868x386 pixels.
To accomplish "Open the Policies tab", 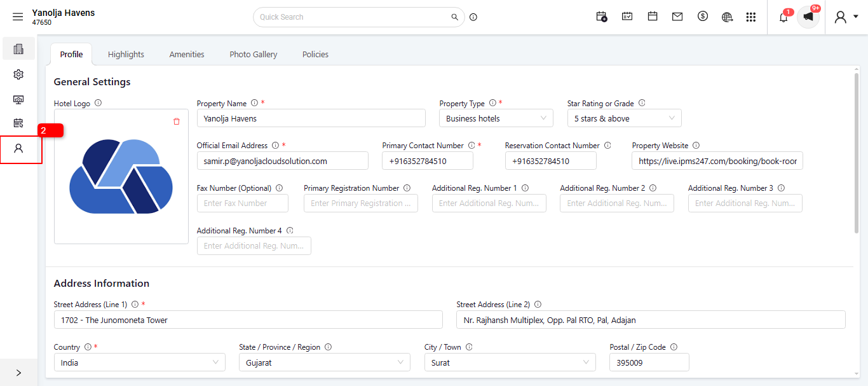I will [x=315, y=54].
